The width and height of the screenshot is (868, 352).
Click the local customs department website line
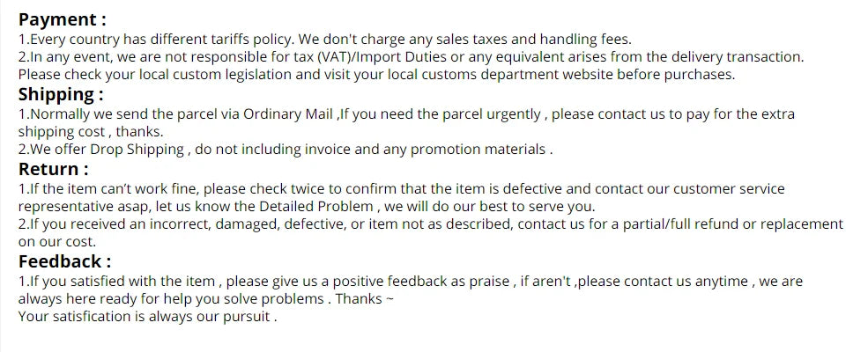pyautogui.click(x=376, y=75)
